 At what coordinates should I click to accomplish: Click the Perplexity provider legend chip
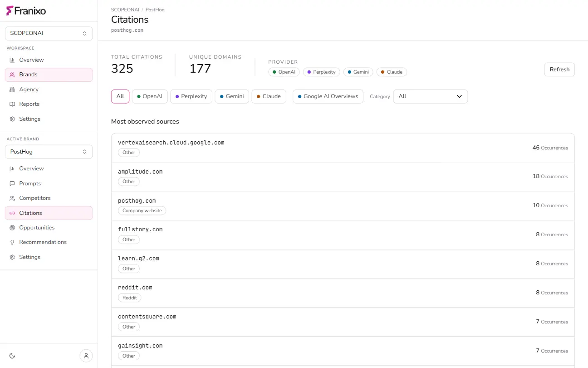(x=321, y=72)
